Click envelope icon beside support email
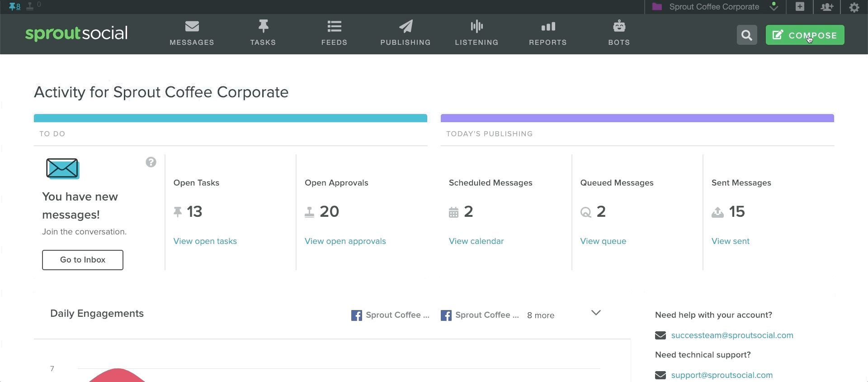Viewport: 868px width, 382px height. coord(660,375)
